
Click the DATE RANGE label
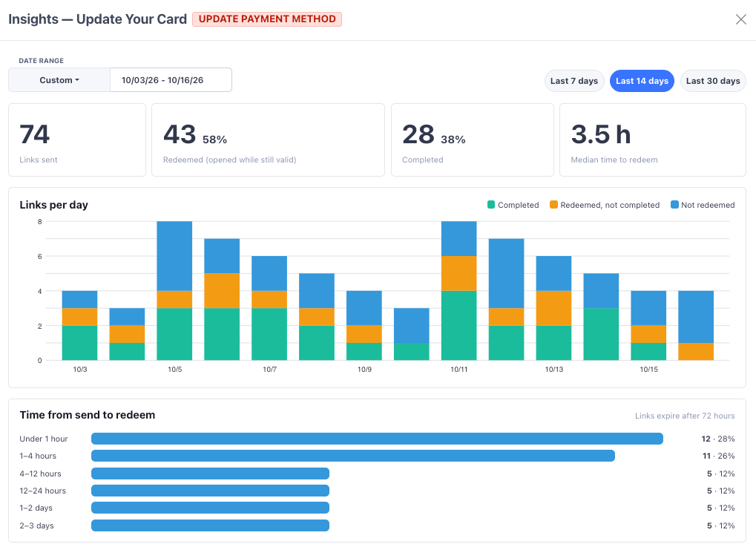coord(41,61)
